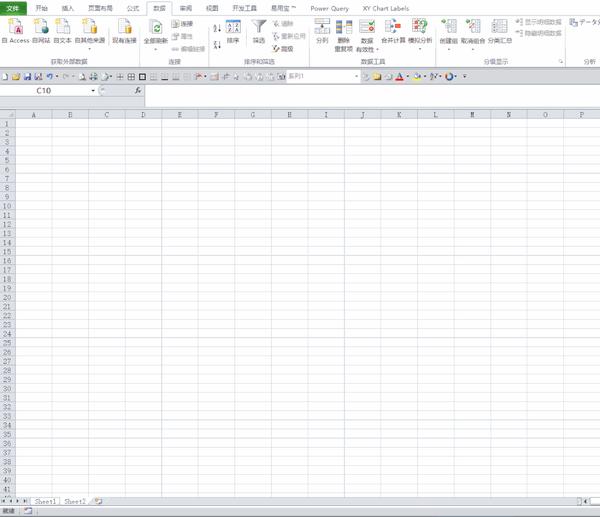Click the 创建组 group icon
The height and width of the screenshot is (517, 600).
point(449,28)
